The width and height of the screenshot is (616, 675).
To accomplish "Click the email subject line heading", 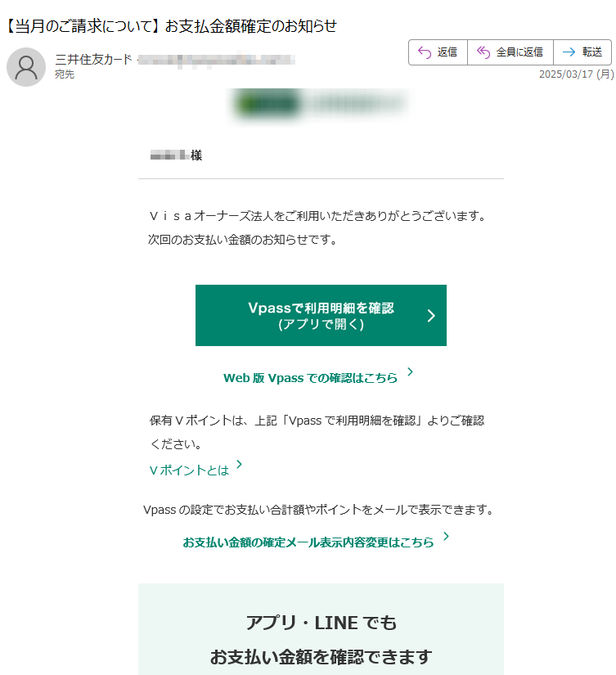I will [x=171, y=26].
